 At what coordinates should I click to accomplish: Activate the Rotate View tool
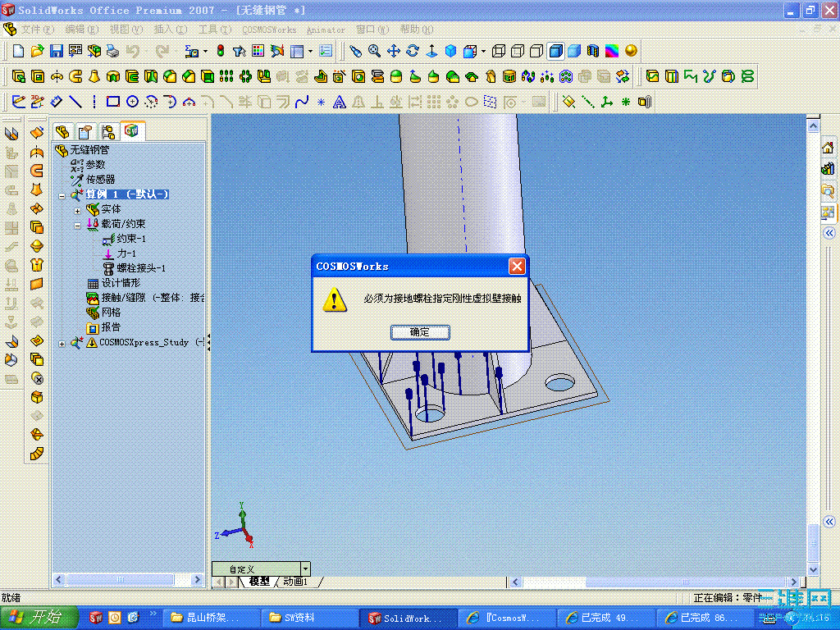(x=413, y=51)
